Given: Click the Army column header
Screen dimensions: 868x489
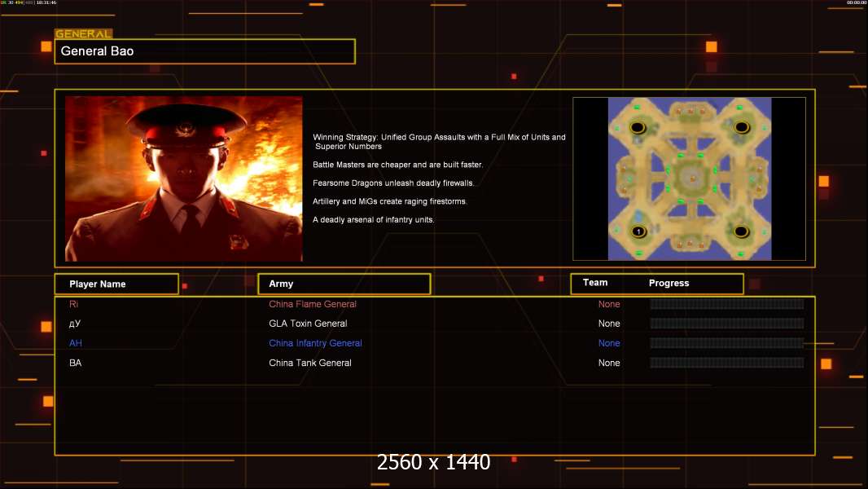Looking at the screenshot, I should click(344, 284).
